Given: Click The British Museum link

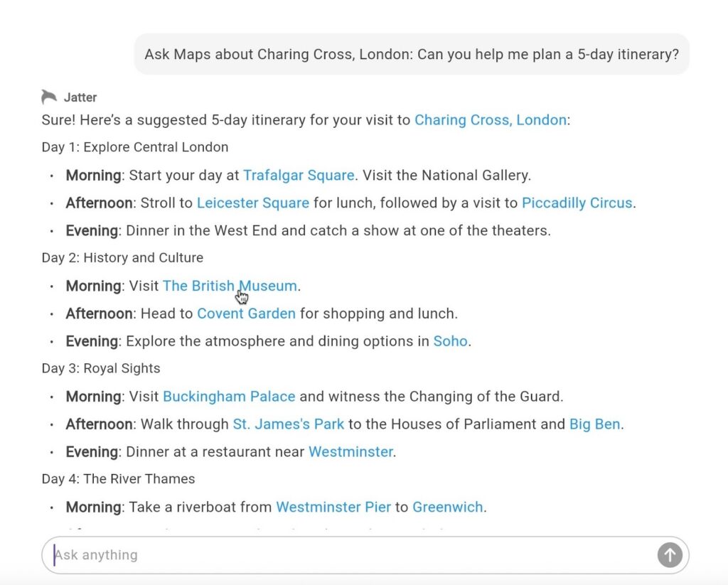Looking at the screenshot, I should [x=229, y=286].
